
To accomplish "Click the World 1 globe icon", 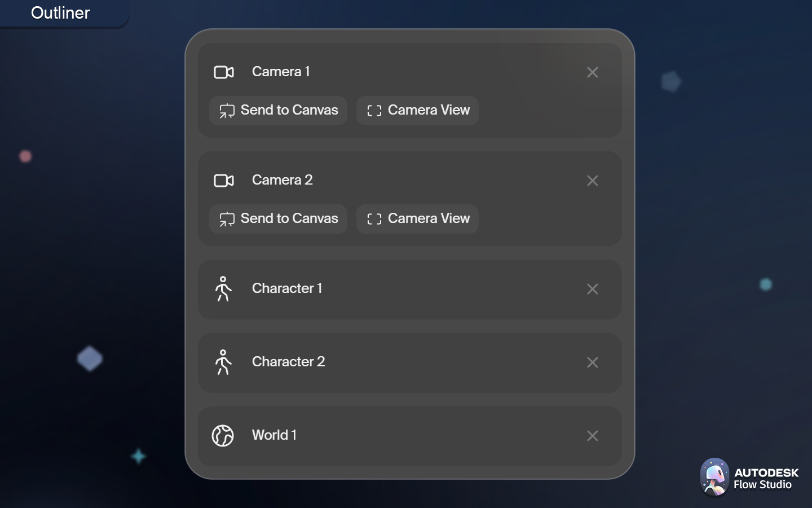I will (223, 436).
